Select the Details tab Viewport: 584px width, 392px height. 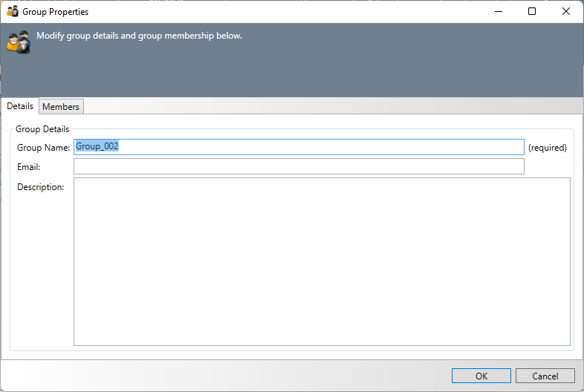(20, 106)
